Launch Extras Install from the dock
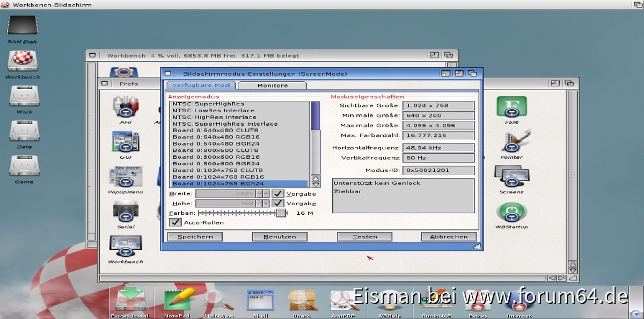Viewport: 644px width, 319px height. point(131,301)
